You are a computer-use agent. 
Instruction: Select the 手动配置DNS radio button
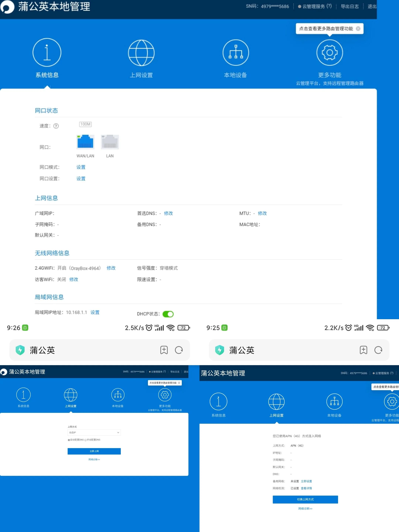tap(85, 440)
